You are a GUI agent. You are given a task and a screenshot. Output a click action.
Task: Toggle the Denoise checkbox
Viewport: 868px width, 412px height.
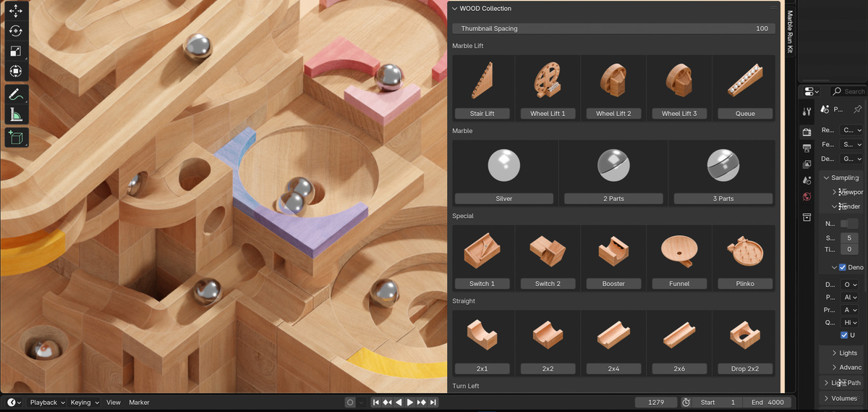coord(843,267)
